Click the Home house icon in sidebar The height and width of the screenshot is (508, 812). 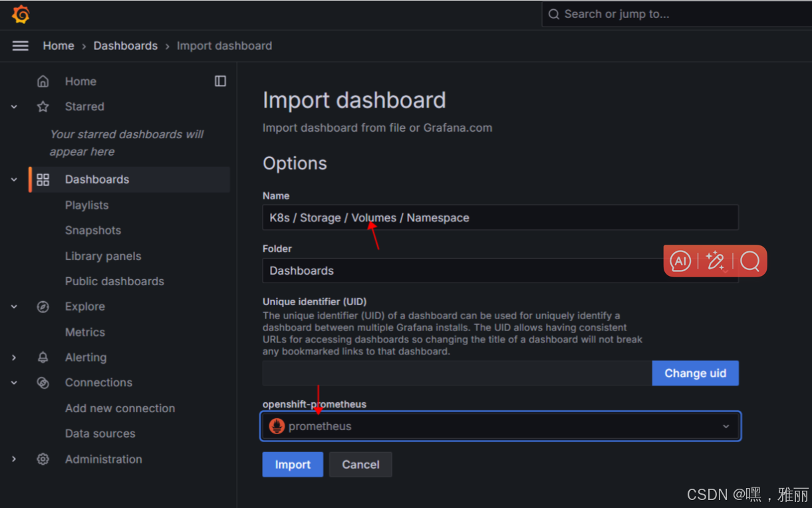(x=43, y=81)
